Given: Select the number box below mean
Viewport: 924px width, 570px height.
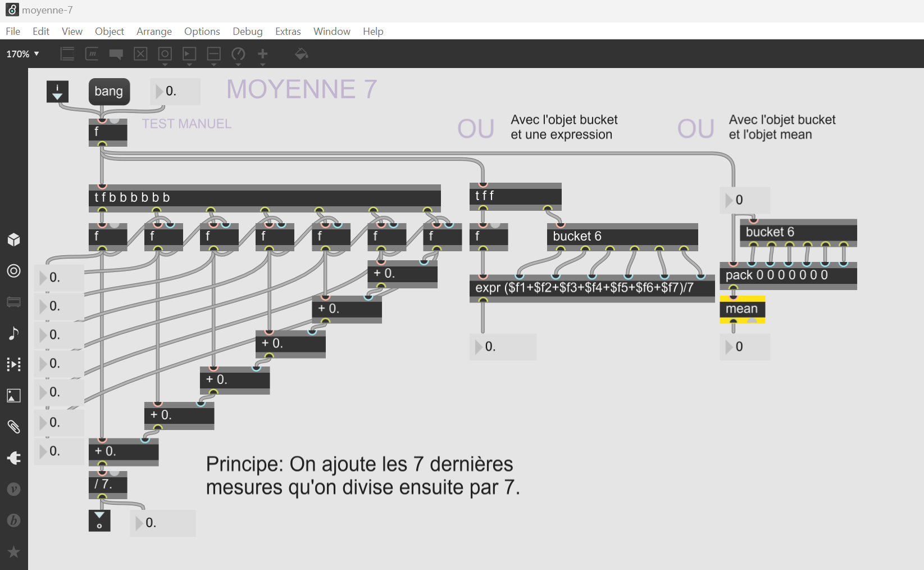Looking at the screenshot, I should (745, 347).
